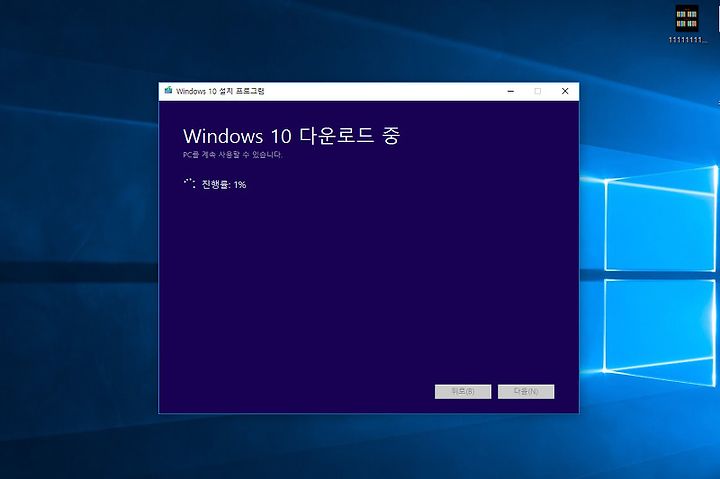Close the Windows 10 setup window
Viewport: 720px width, 479px height.
tap(565, 91)
